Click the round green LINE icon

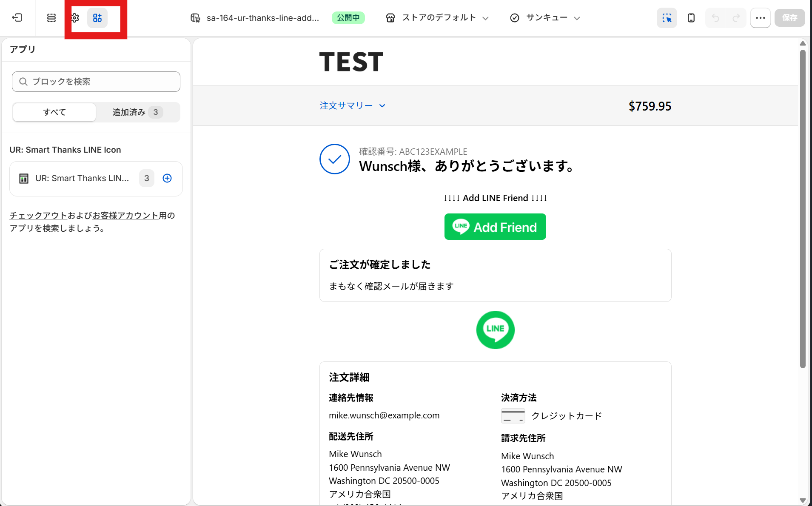496,330
